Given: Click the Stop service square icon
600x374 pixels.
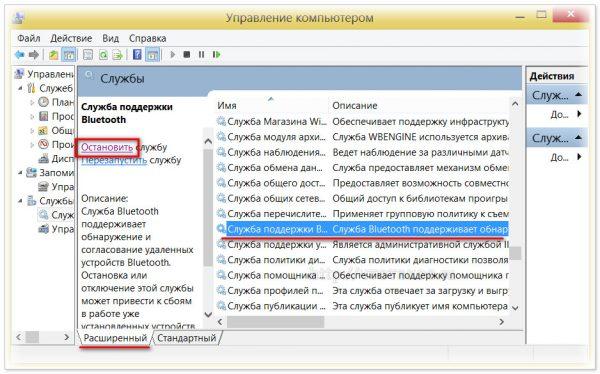Looking at the screenshot, I should tap(187, 55).
